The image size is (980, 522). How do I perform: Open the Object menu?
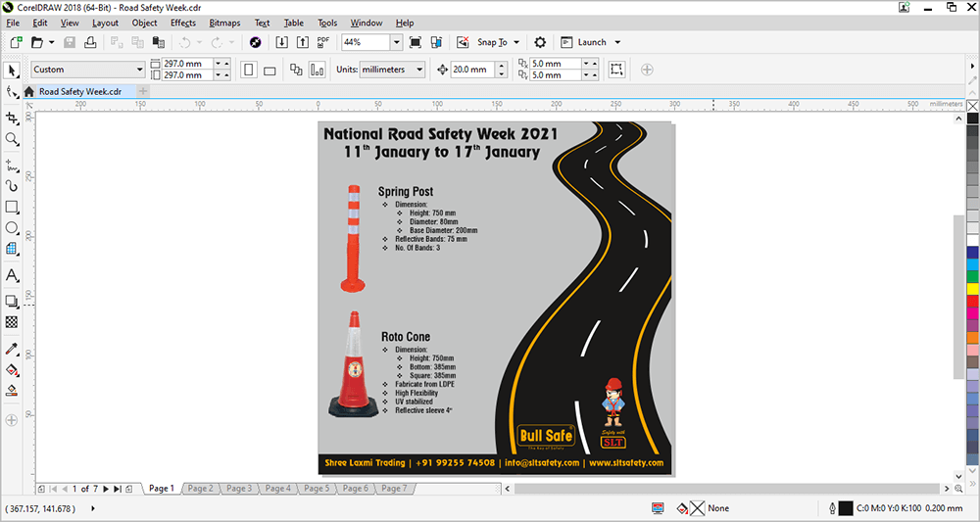pos(144,24)
